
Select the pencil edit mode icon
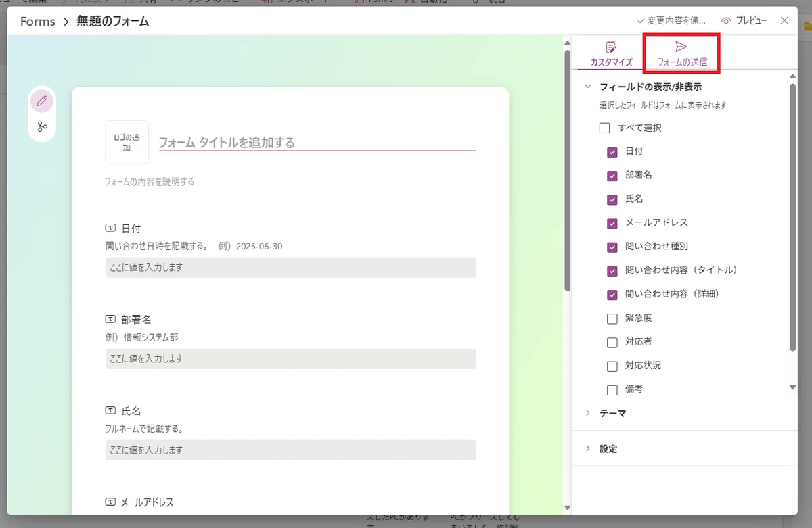pyautogui.click(x=42, y=101)
